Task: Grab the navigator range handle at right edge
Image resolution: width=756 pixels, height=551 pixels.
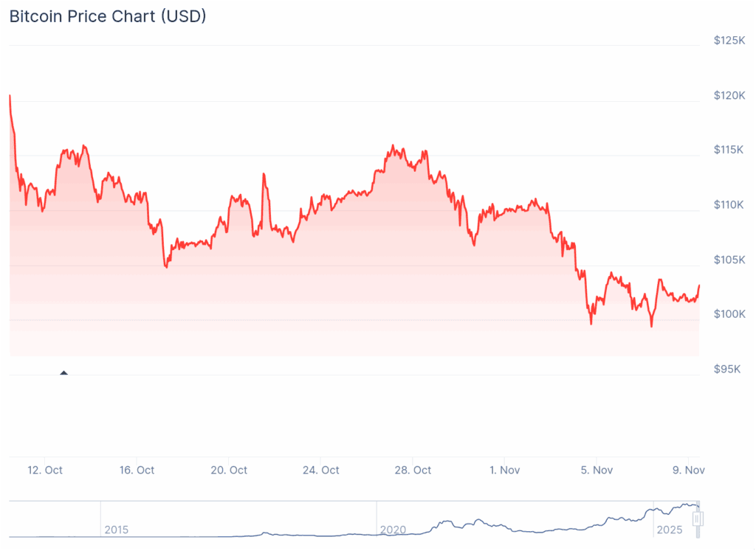Action: pyautogui.click(x=698, y=519)
